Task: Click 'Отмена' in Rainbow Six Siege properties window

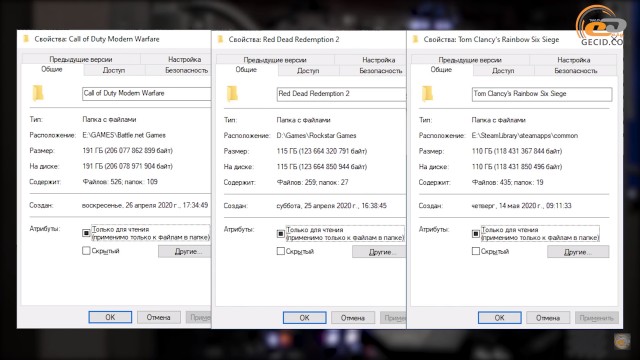Action: click(x=548, y=318)
